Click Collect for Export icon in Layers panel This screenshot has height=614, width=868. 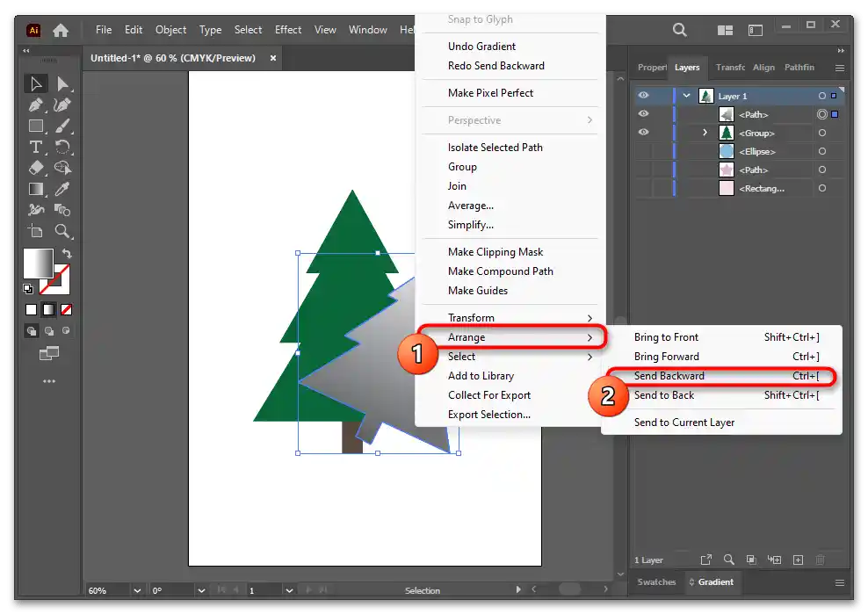tap(705, 560)
